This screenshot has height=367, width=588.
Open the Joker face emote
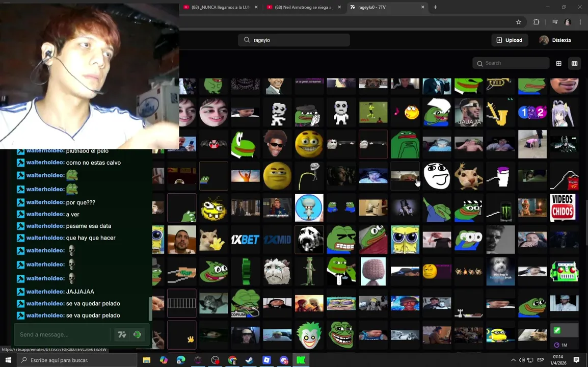point(309,335)
